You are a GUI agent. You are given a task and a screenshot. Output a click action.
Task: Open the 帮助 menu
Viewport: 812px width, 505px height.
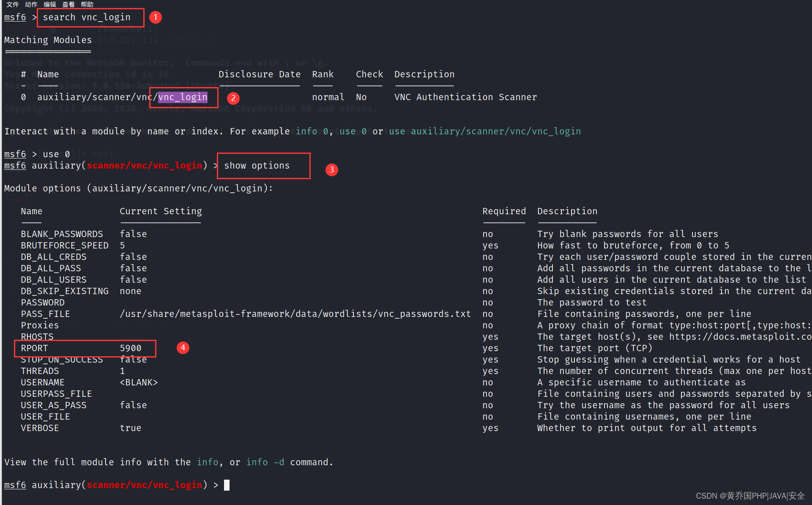coord(87,4)
